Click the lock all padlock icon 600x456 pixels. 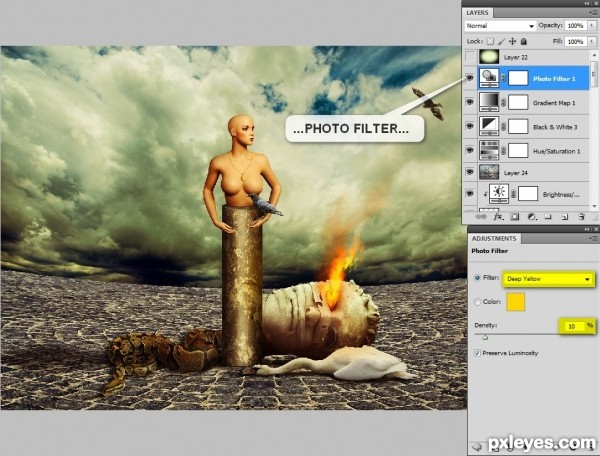click(523, 41)
